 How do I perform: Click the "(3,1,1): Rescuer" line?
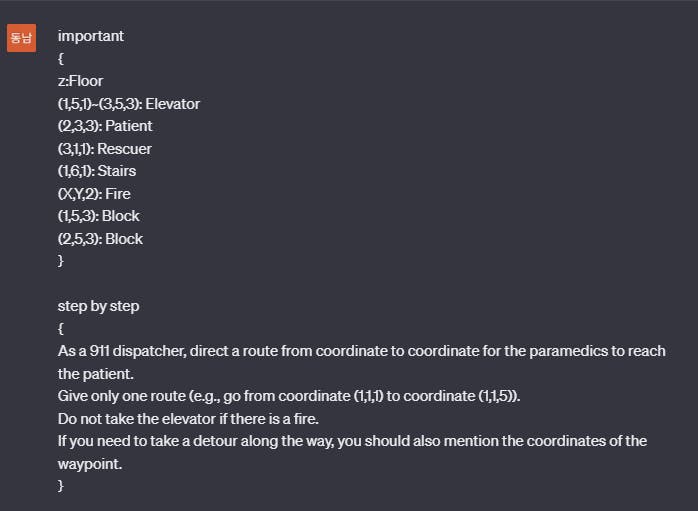[x=105, y=149]
